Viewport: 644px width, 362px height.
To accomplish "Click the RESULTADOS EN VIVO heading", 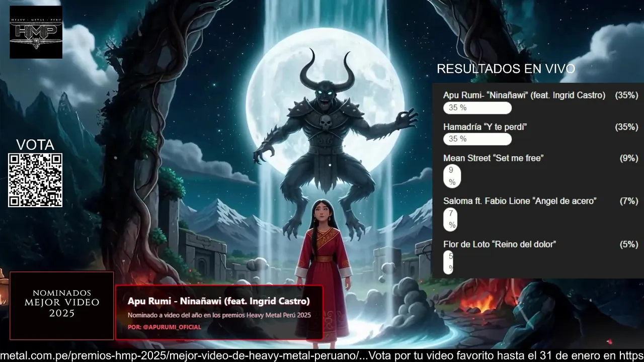I will point(506,69).
